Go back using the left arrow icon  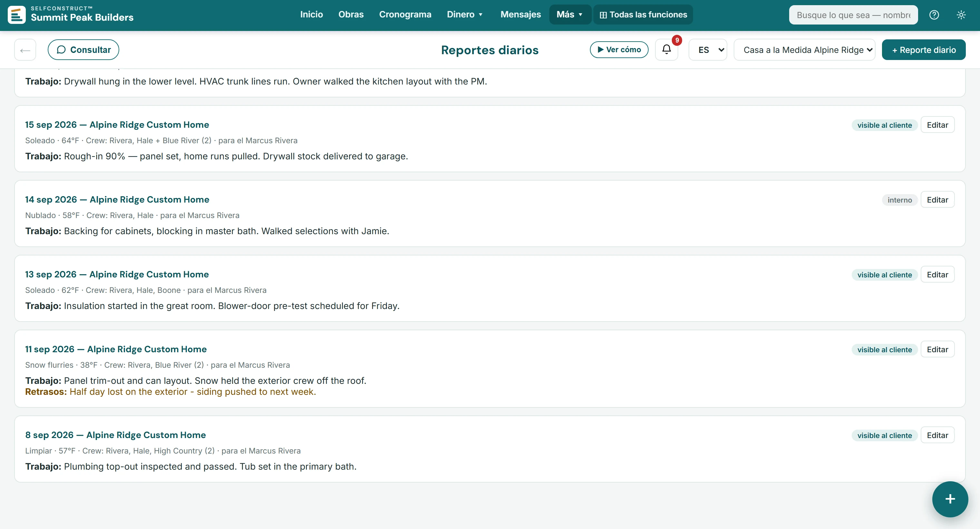tap(25, 49)
